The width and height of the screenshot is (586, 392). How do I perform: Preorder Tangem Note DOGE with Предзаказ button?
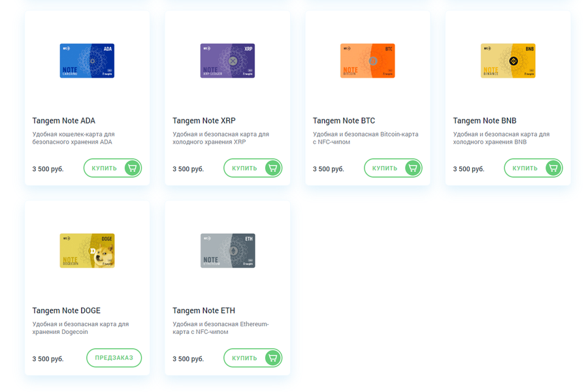[x=114, y=357]
